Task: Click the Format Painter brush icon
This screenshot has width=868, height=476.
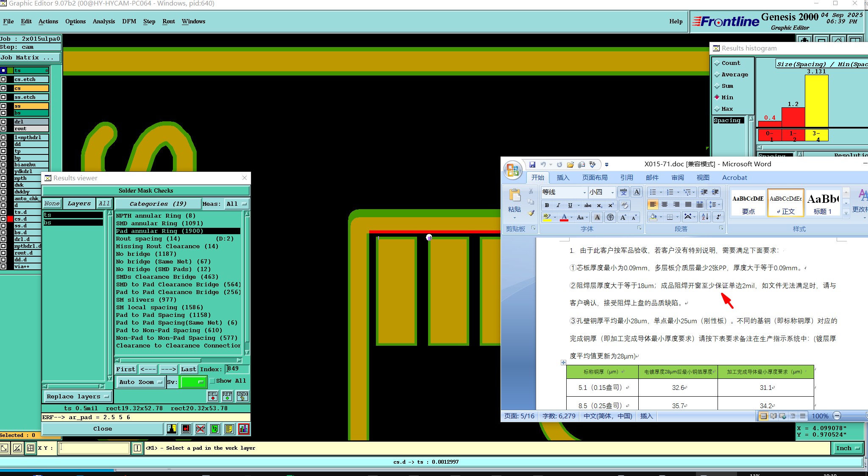Action: coord(531,213)
